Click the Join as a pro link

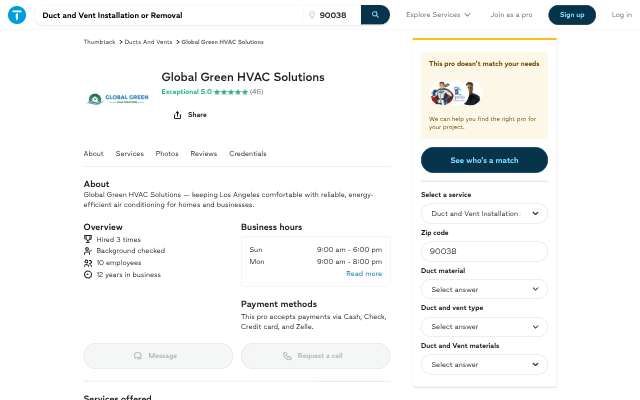pyautogui.click(x=511, y=15)
